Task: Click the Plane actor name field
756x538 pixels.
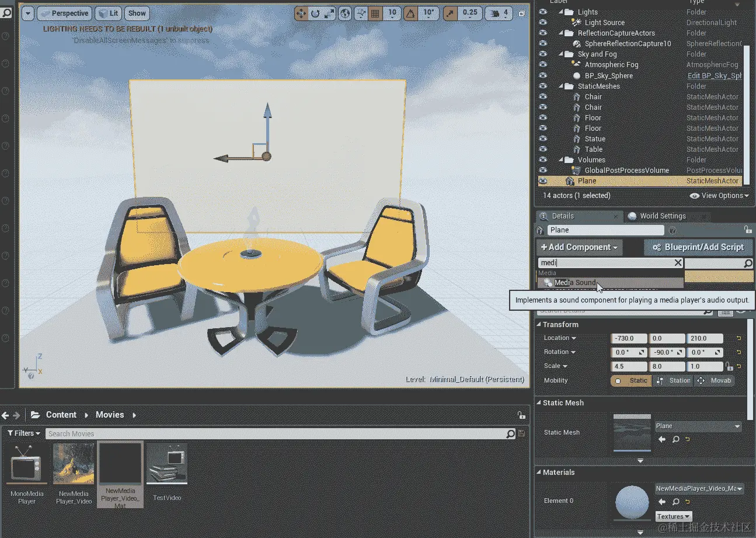Action: [605, 230]
